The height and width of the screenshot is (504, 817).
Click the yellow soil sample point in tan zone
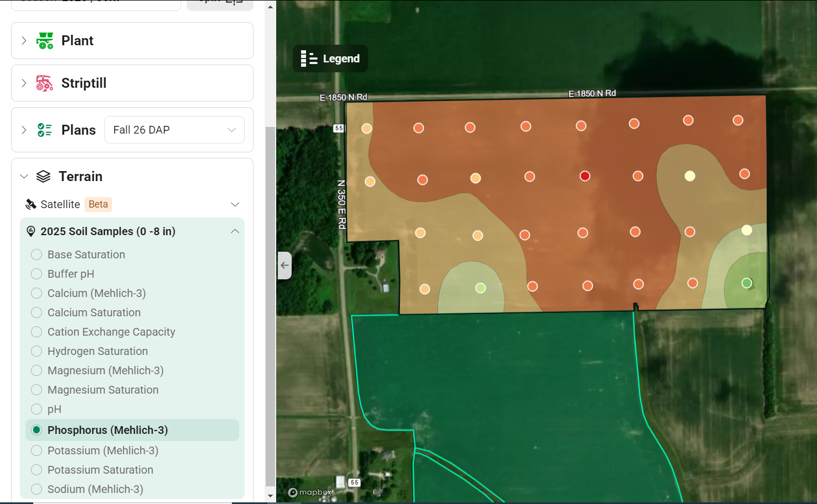tap(690, 176)
